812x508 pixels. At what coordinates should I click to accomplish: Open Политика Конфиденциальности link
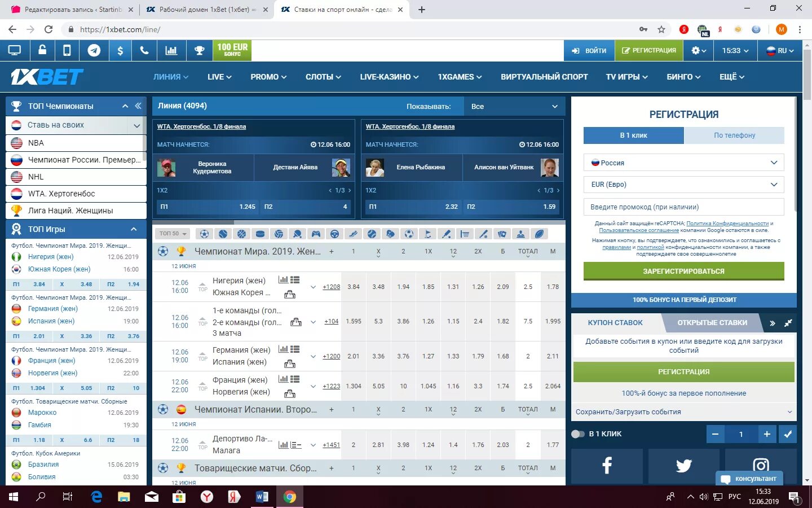[727, 224]
